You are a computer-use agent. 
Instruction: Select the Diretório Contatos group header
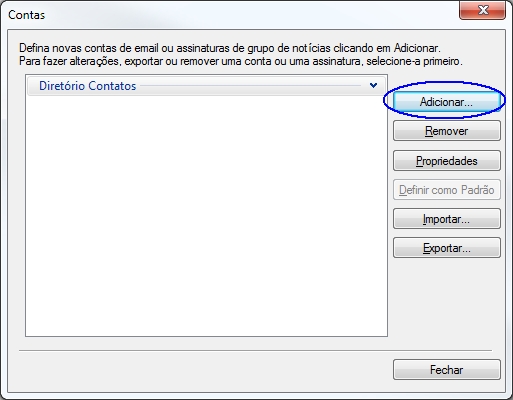206,86
